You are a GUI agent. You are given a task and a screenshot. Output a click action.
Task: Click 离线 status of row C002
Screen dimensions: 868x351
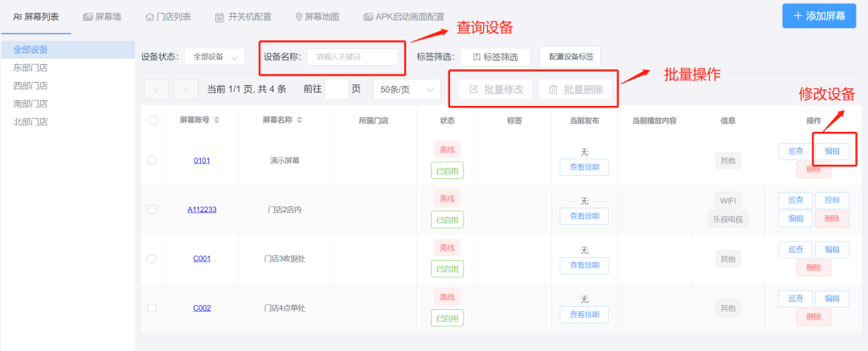[x=448, y=296]
